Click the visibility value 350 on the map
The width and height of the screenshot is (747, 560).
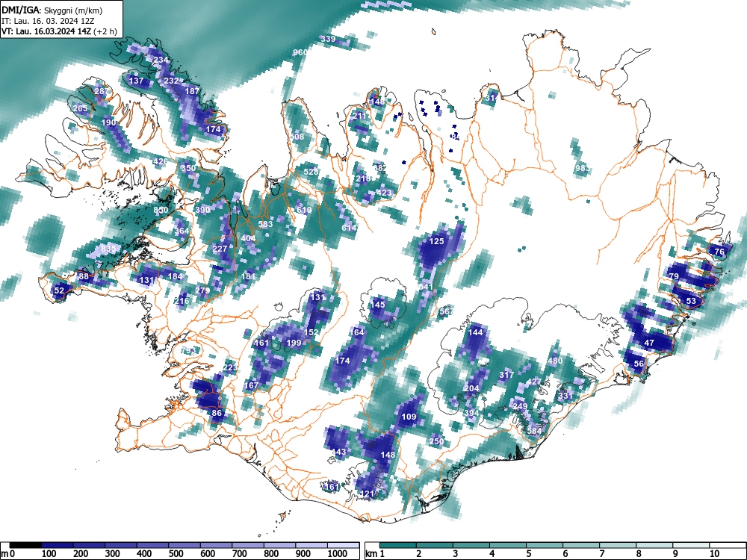(188, 168)
